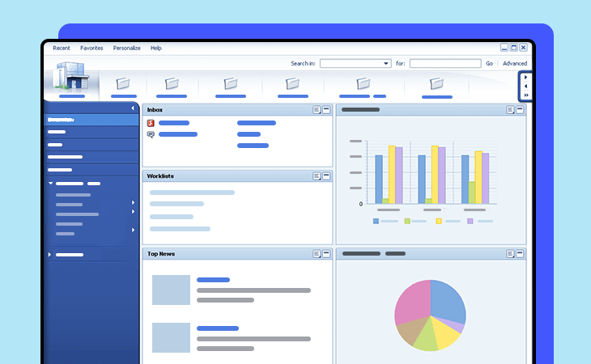The height and width of the screenshot is (364, 591).
Task: Open the red notification icon in Inbox
Action: pos(151,123)
